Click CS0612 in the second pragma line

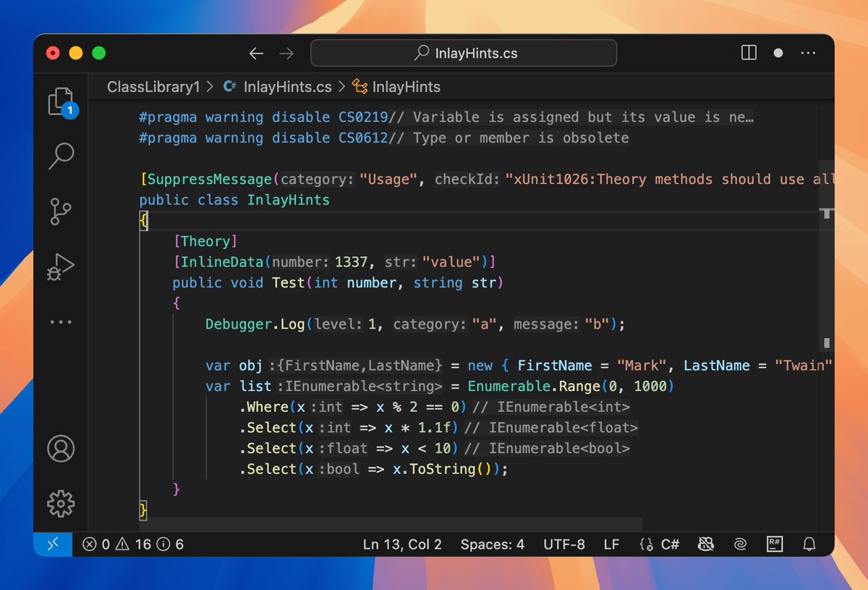(x=363, y=138)
